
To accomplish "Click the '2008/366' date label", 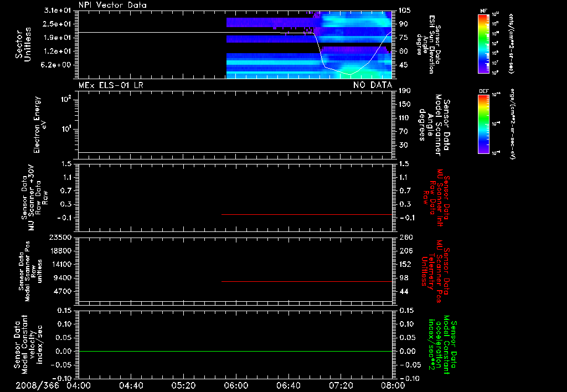I will (x=37, y=385).
